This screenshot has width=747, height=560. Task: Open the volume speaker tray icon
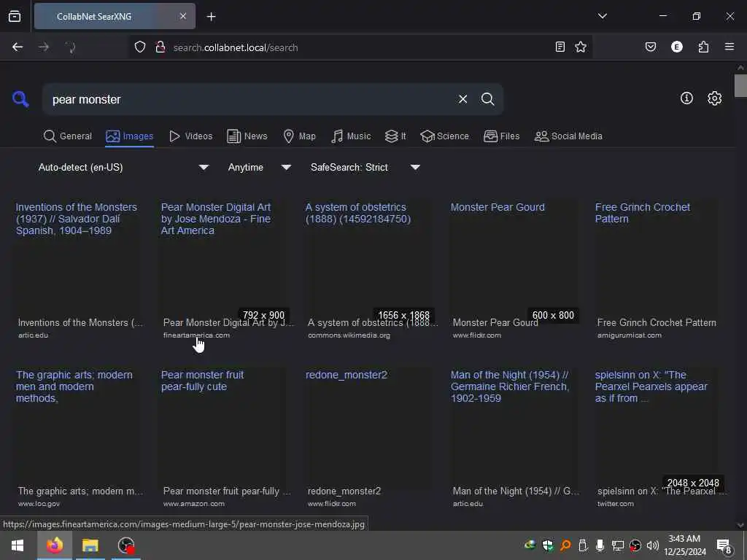(x=653, y=545)
